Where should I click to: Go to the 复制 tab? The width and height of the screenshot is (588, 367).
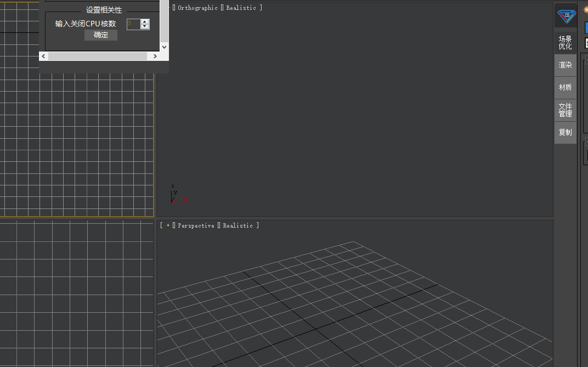[565, 133]
